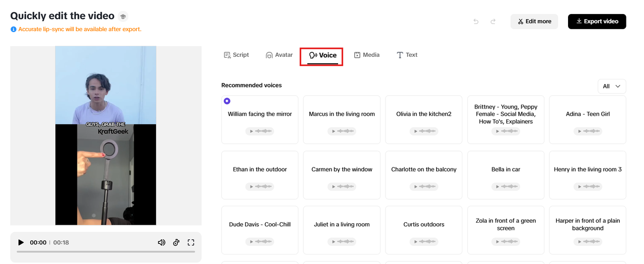
Task: Open the Avatar tab
Action: click(x=279, y=55)
